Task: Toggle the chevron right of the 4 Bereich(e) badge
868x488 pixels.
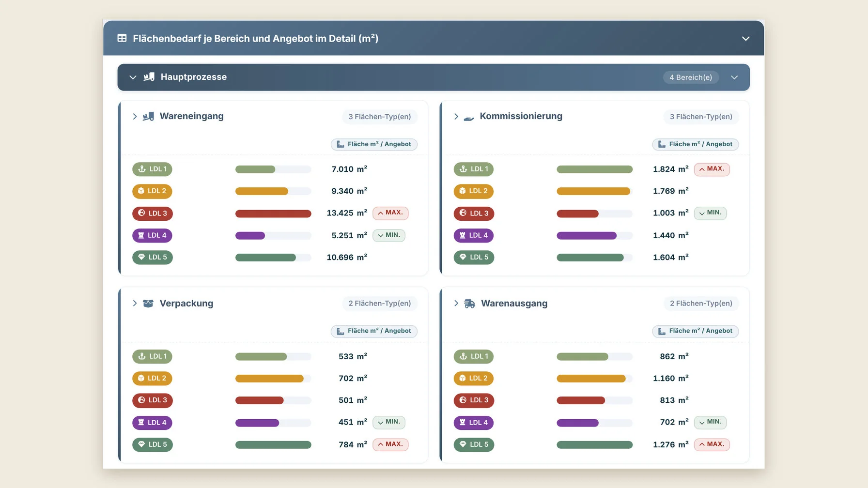Action: [734, 77]
